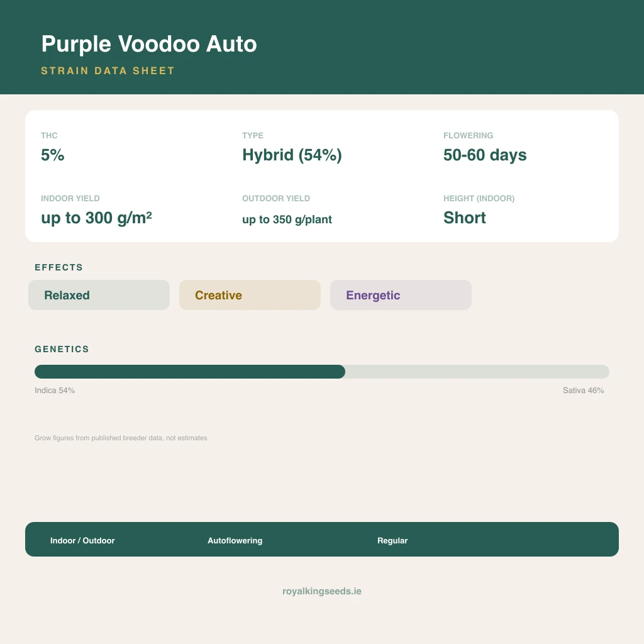Click the THC 5% value

click(53, 155)
